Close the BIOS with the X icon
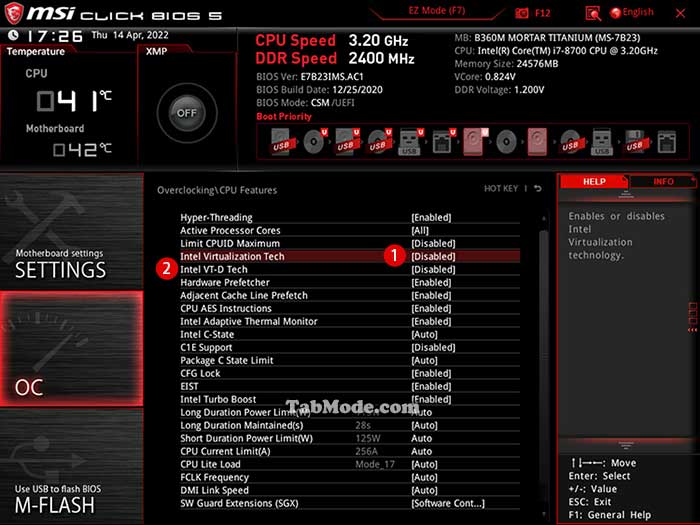 (x=680, y=13)
